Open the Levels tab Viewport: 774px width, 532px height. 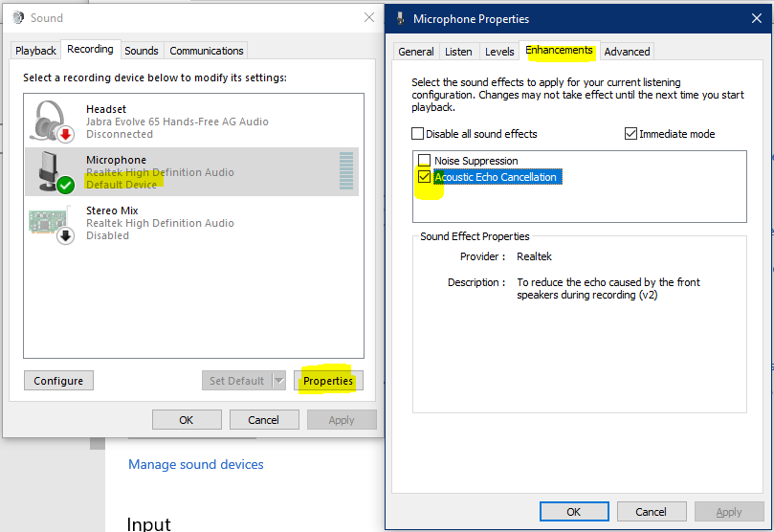(499, 52)
